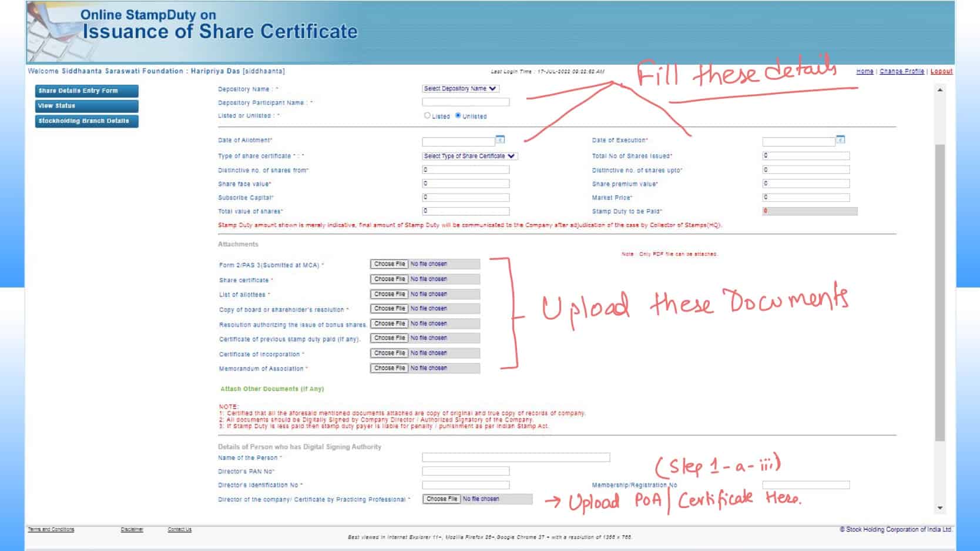Open the calendar picker for Date of Execution
980x551 pixels.
tap(840, 141)
